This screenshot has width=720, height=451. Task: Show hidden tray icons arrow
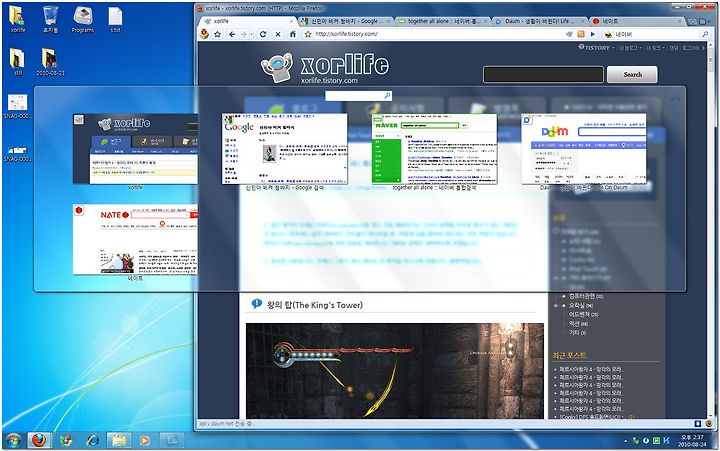[x=625, y=441]
